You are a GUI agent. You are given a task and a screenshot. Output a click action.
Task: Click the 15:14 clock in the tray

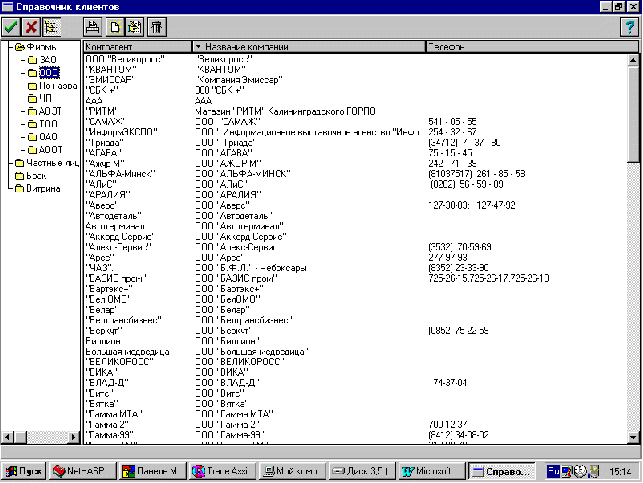pos(620,472)
